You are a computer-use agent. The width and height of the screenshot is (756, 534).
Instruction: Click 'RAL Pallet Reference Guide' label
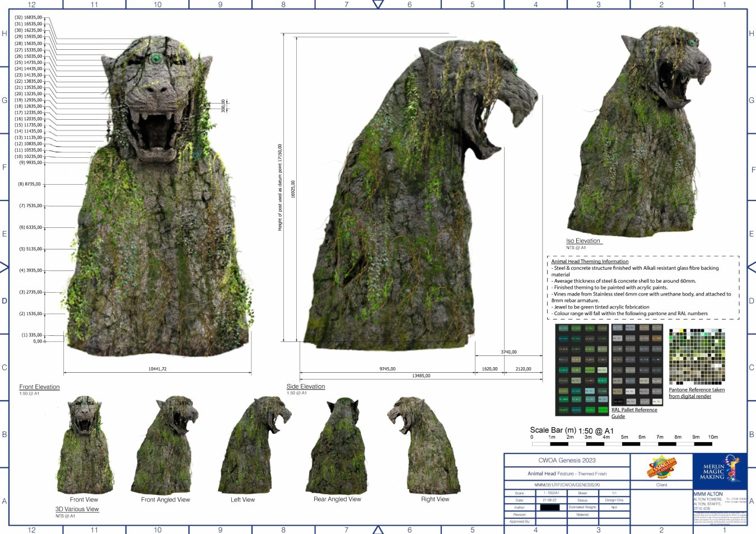point(634,413)
